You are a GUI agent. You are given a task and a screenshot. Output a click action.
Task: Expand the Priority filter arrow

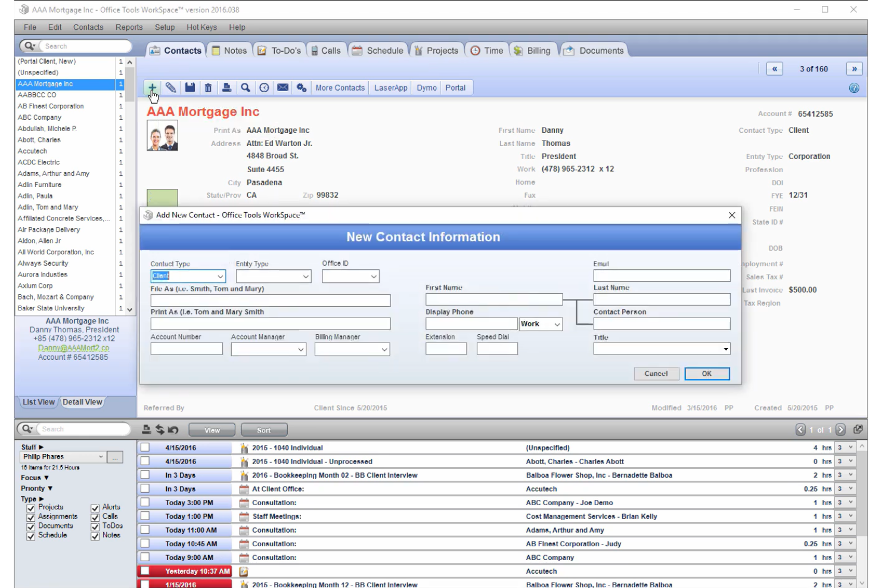pos(50,489)
